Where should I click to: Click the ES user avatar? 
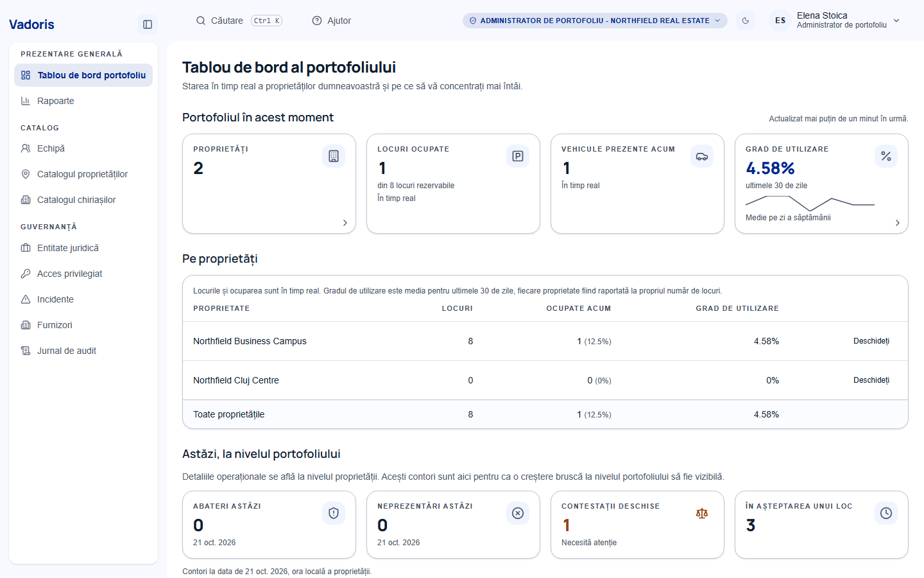tap(780, 21)
